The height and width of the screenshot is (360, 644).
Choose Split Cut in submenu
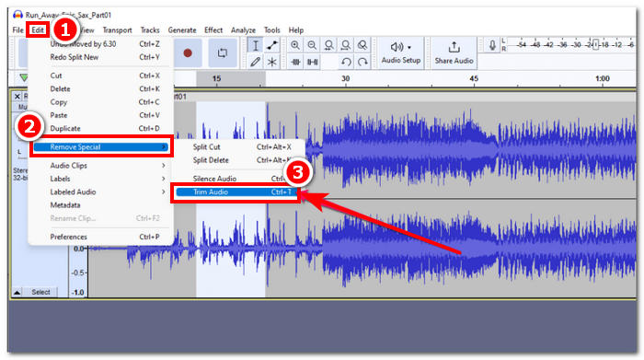238,146
